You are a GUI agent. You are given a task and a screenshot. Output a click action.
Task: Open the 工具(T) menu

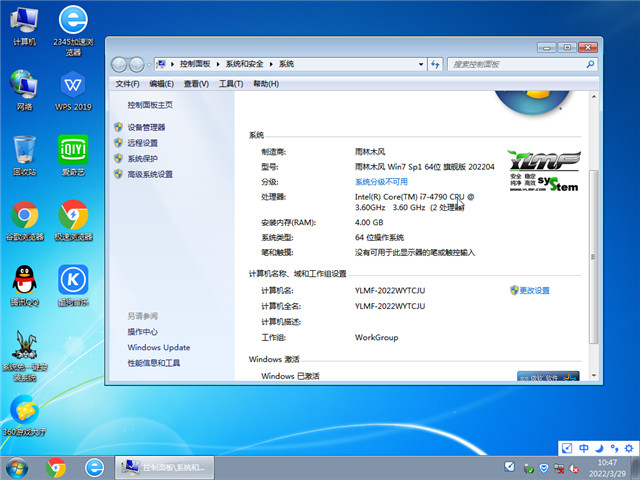(231, 84)
